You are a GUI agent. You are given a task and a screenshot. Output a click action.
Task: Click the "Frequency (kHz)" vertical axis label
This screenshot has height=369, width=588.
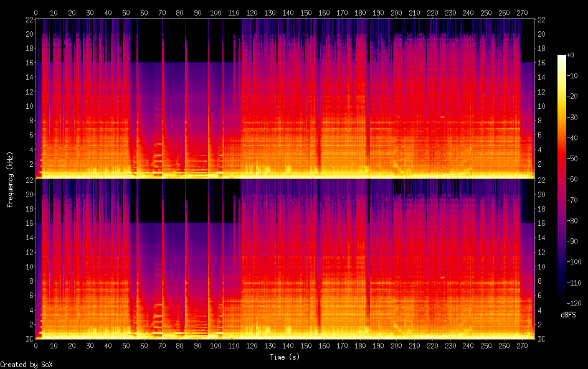point(10,179)
